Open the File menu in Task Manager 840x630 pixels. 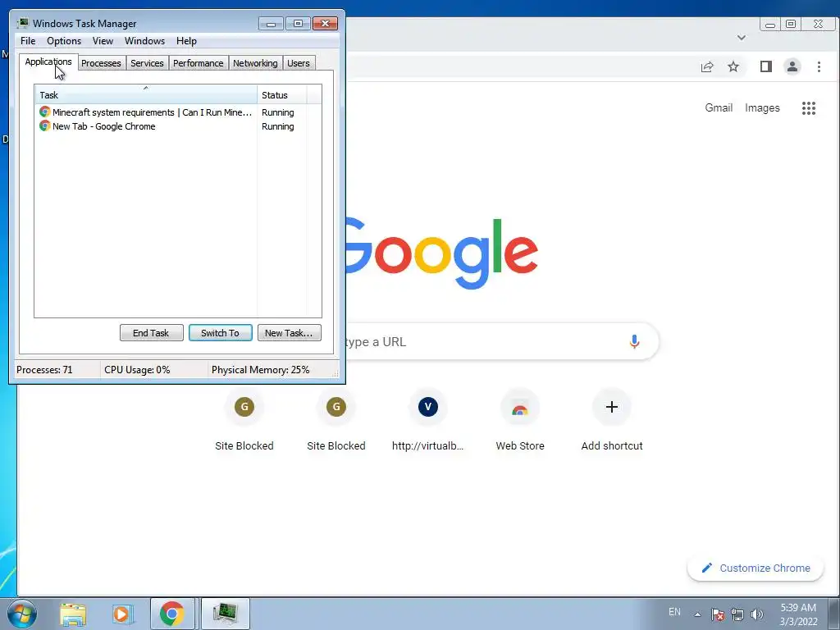tap(28, 41)
